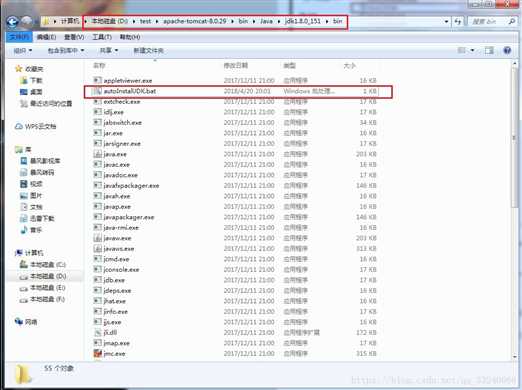Click jdk1.8.0_151 in the address path
This screenshot has height=390, width=522.
[303, 21]
